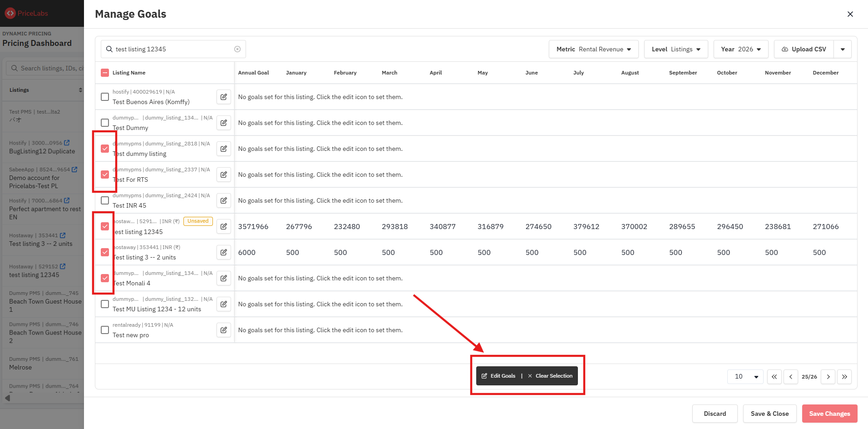Click the Unsaved badge

198,221
